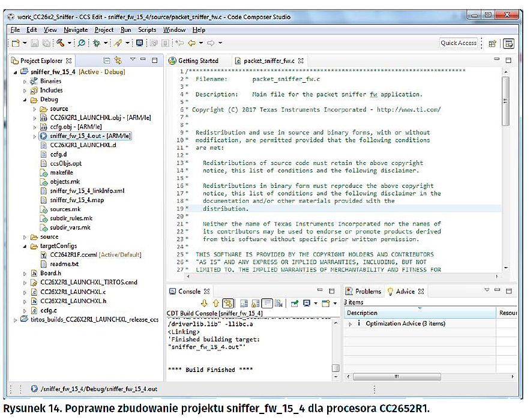Click the CCS Edit perspective icon

[508, 43]
